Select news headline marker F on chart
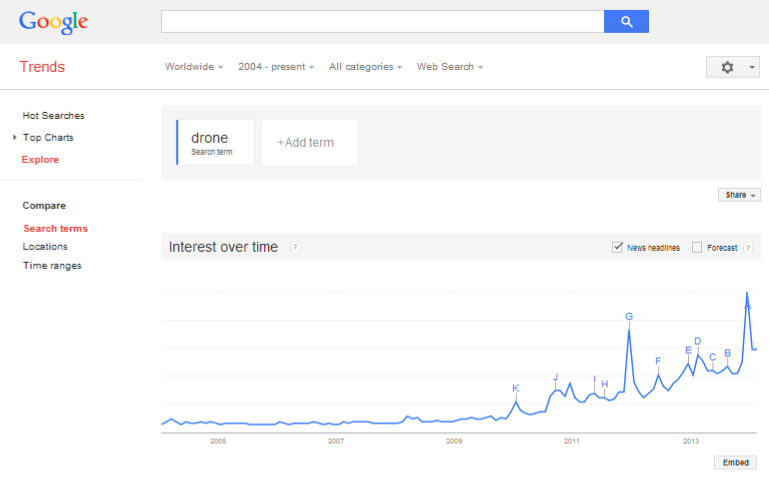The height and width of the screenshot is (485, 769). tap(658, 361)
